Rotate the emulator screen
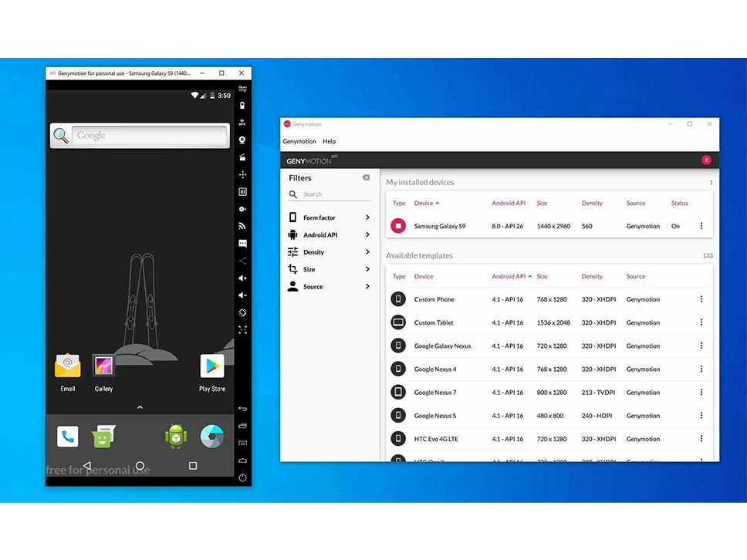Image resolution: width=747 pixels, height=560 pixels. click(242, 312)
